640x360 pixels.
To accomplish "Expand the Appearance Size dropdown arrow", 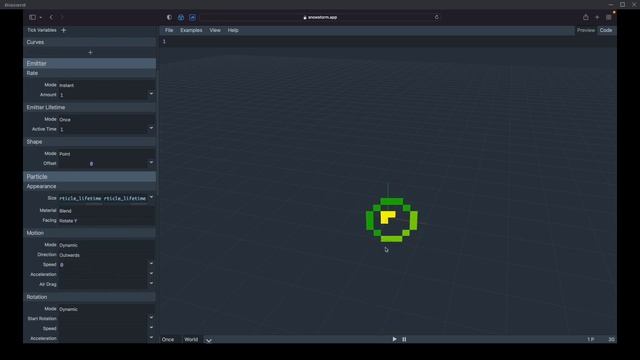I will (x=151, y=197).
